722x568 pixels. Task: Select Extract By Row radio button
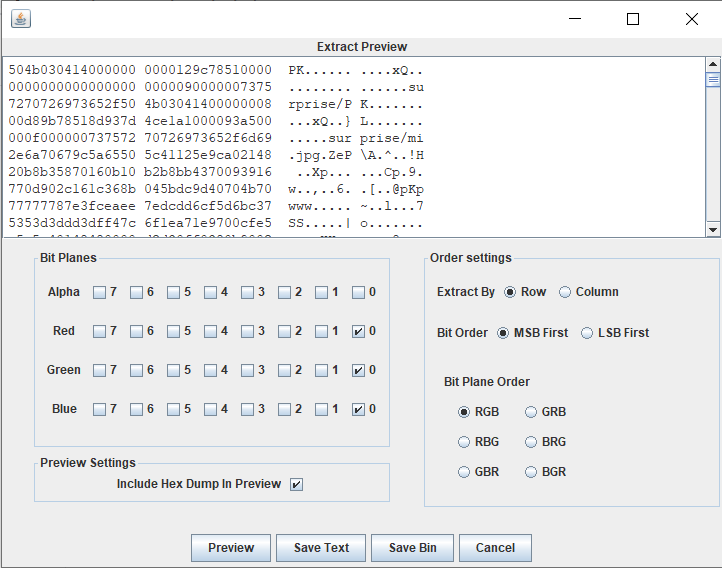pos(510,292)
